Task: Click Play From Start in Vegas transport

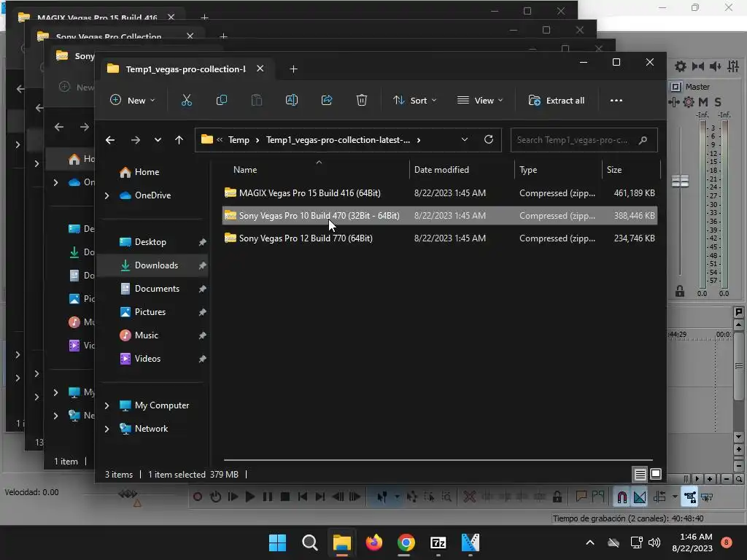Action: tap(233, 497)
